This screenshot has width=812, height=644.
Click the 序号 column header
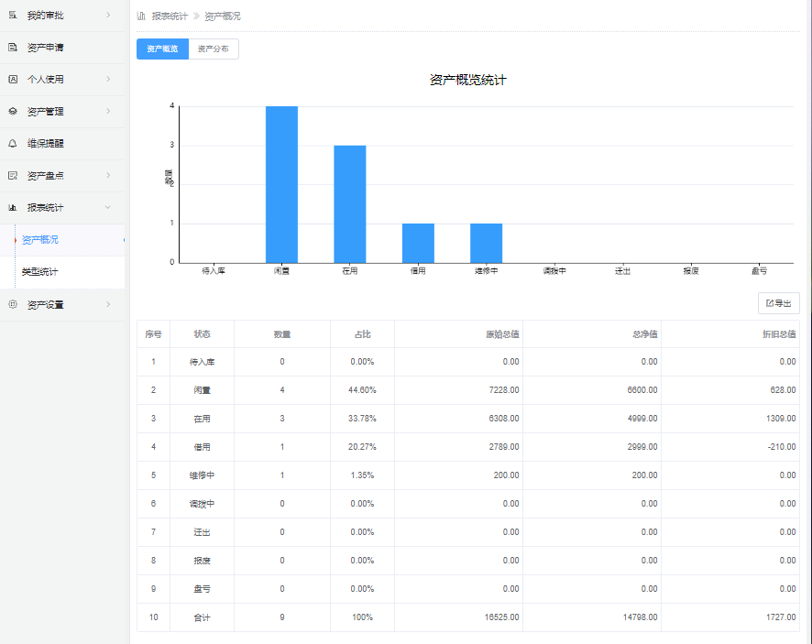tap(153, 334)
